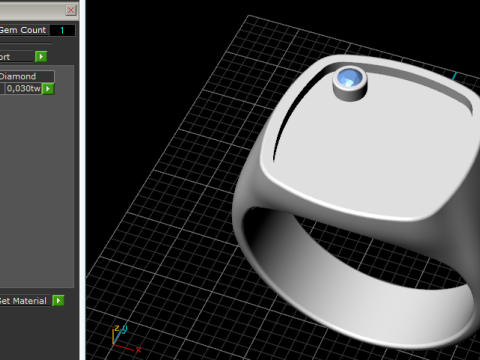Click the Set Material label

point(23,301)
